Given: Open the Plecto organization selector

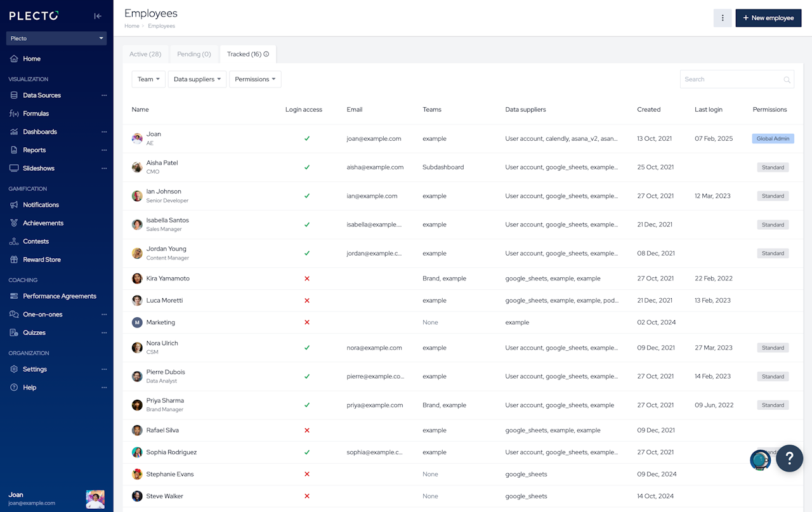Looking at the screenshot, I should [56, 39].
